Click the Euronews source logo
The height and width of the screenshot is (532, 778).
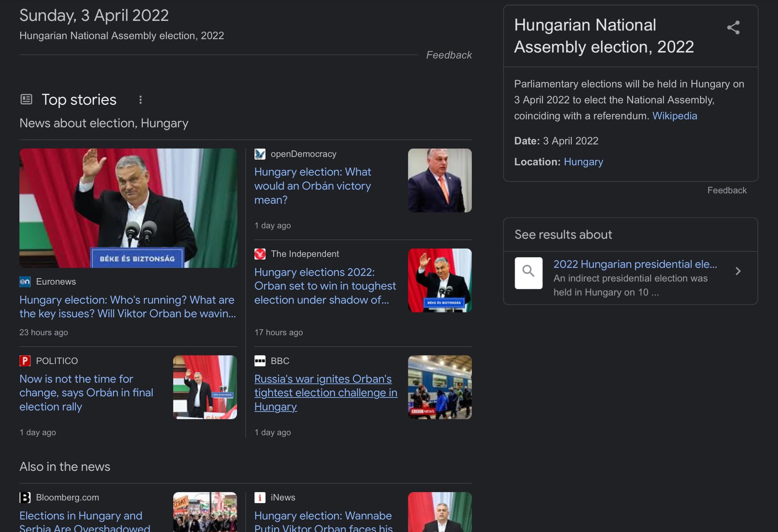[25, 282]
